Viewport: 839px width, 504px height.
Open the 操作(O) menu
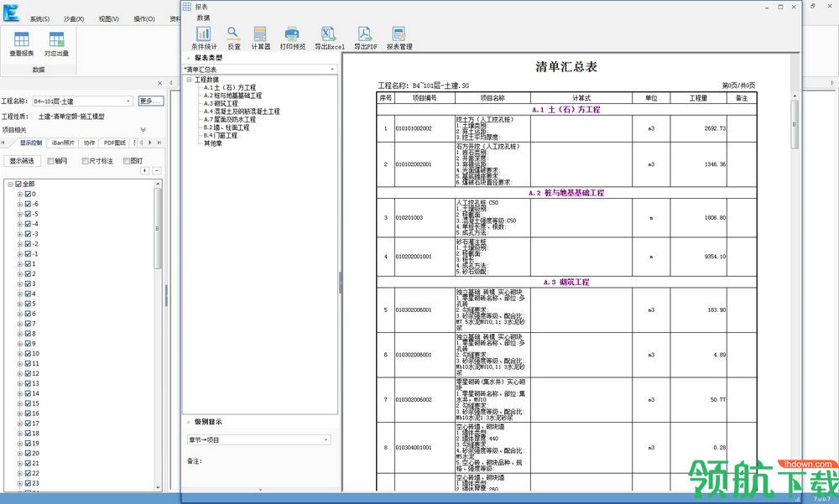(144, 18)
